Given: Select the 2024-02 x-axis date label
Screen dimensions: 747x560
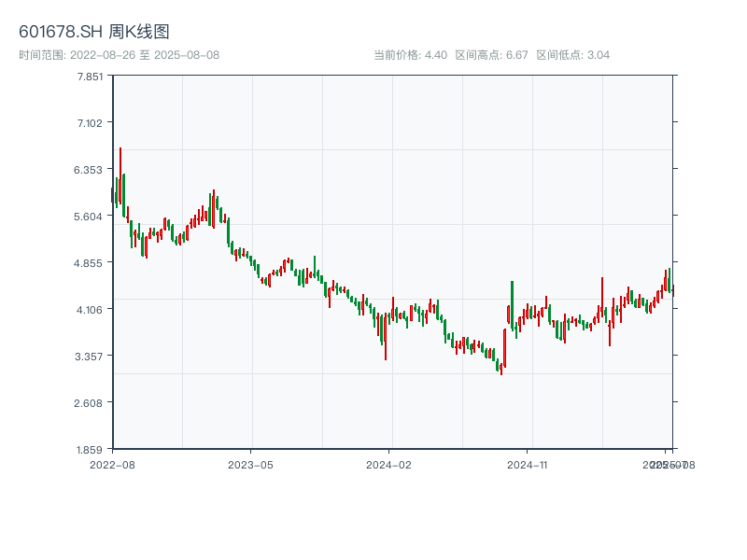Looking at the screenshot, I should (x=389, y=464).
